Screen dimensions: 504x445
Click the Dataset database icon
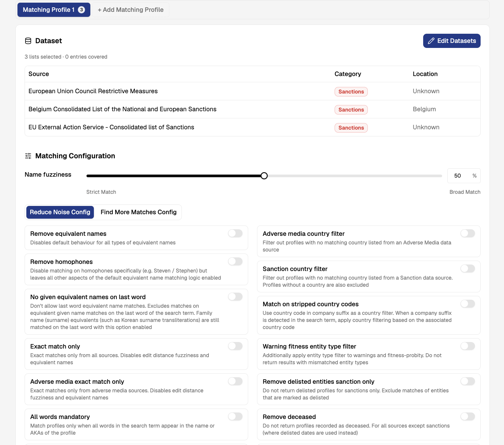28,41
